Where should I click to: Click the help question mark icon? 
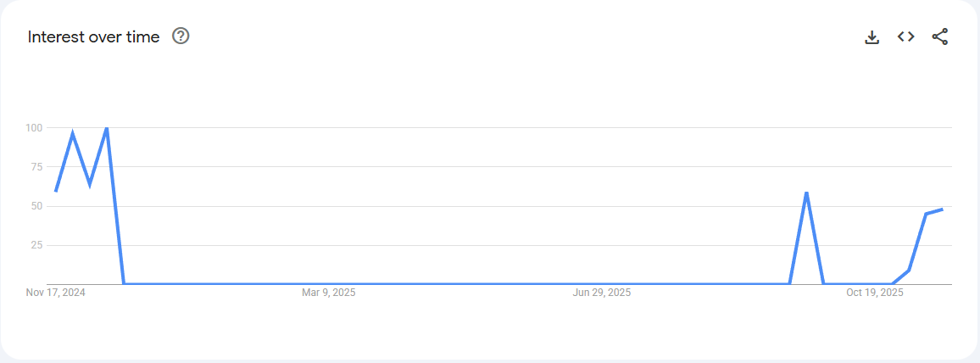[x=181, y=36]
